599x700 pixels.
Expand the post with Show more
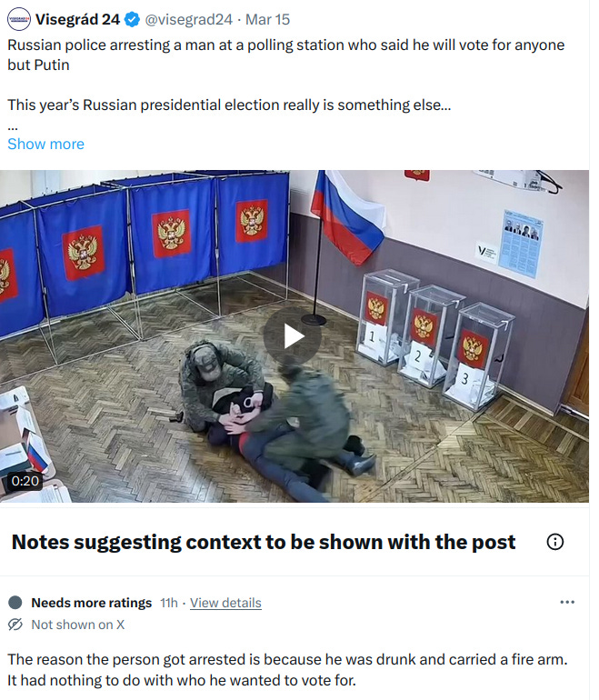[x=46, y=144]
